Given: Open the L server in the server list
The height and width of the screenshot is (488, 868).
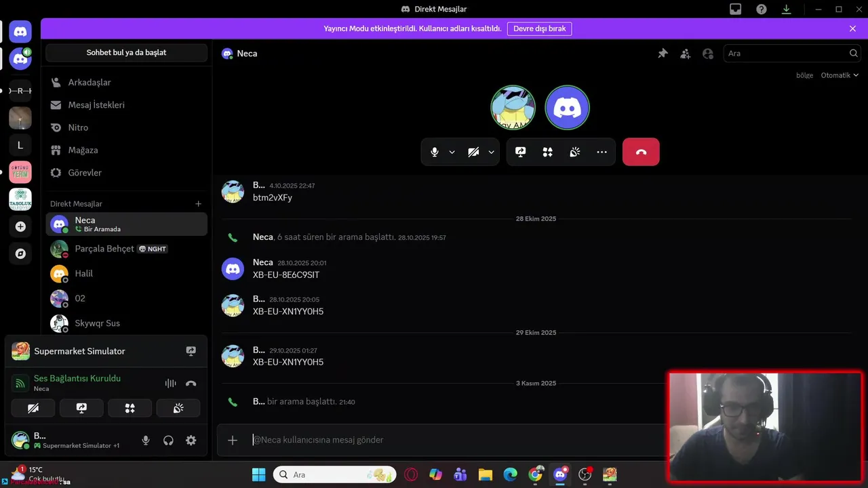Looking at the screenshot, I should [x=20, y=145].
